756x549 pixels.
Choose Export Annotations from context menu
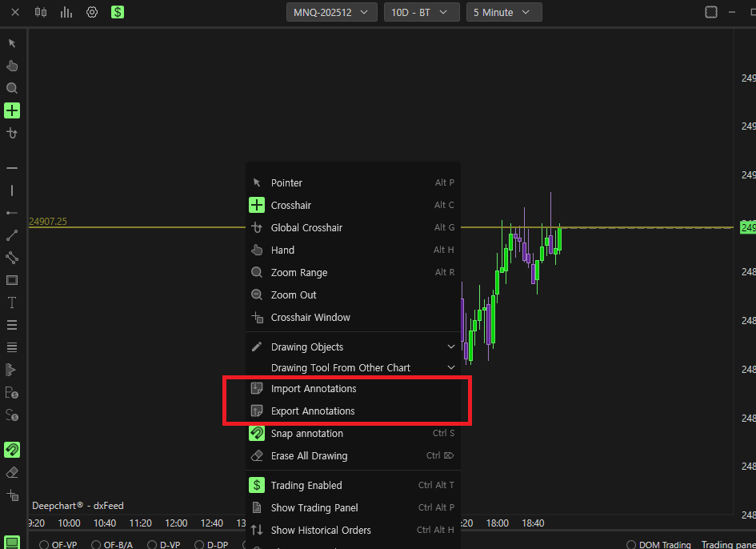(x=353, y=411)
